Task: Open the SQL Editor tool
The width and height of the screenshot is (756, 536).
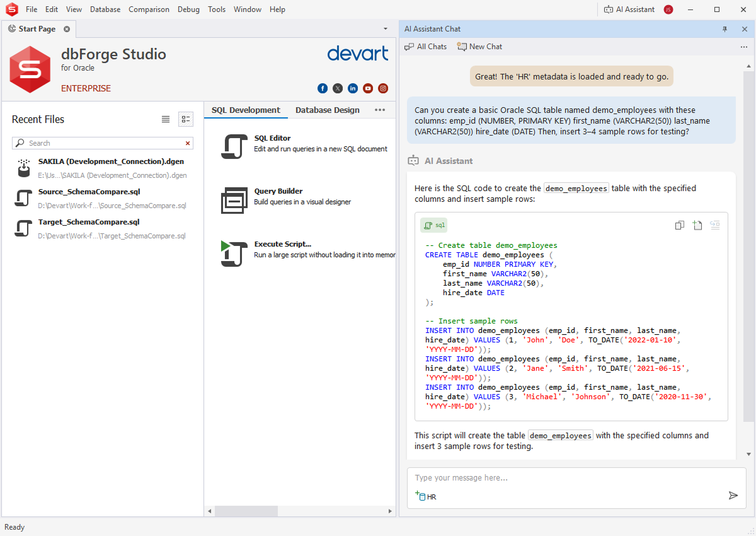Action: 272,138
